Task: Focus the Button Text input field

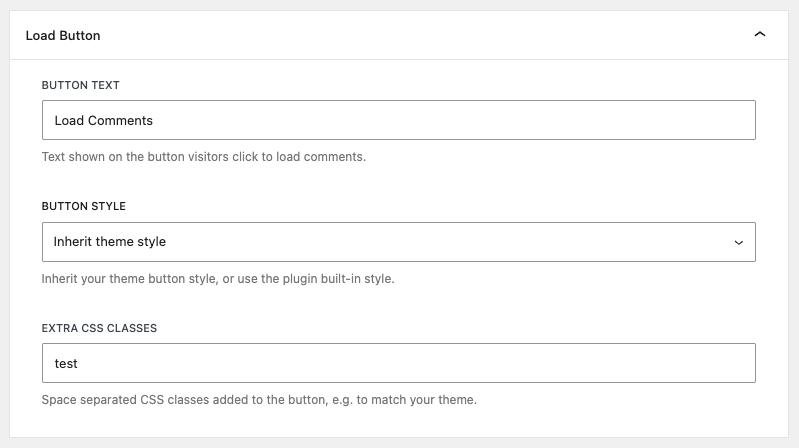Action: click(x=398, y=120)
